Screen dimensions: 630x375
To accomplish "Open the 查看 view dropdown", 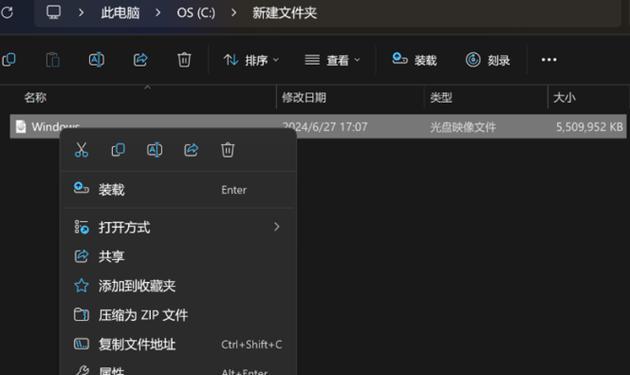I will [x=332, y=60].
